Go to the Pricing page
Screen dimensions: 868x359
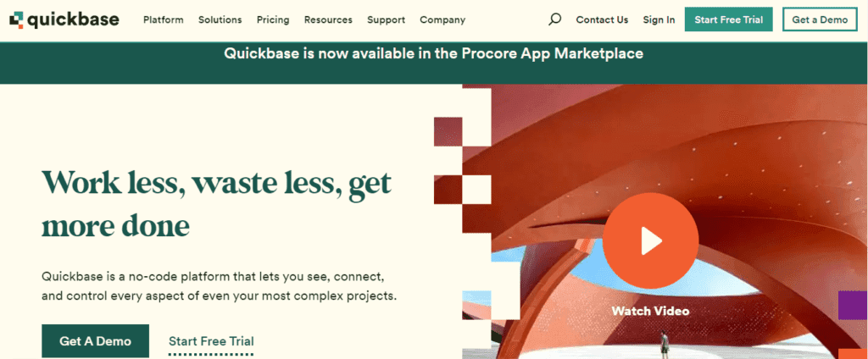pos(273,19)
